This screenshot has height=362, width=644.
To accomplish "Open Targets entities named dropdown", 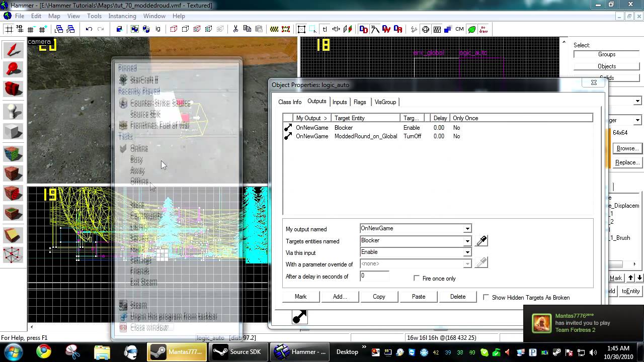I will click(x=467, y=241).
